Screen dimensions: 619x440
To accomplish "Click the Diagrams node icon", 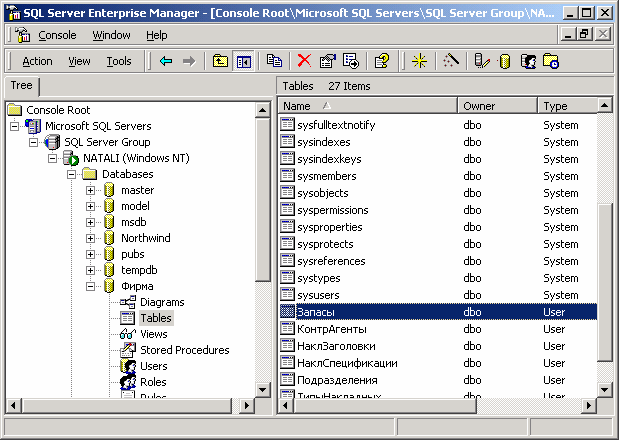I will point(128,302).
